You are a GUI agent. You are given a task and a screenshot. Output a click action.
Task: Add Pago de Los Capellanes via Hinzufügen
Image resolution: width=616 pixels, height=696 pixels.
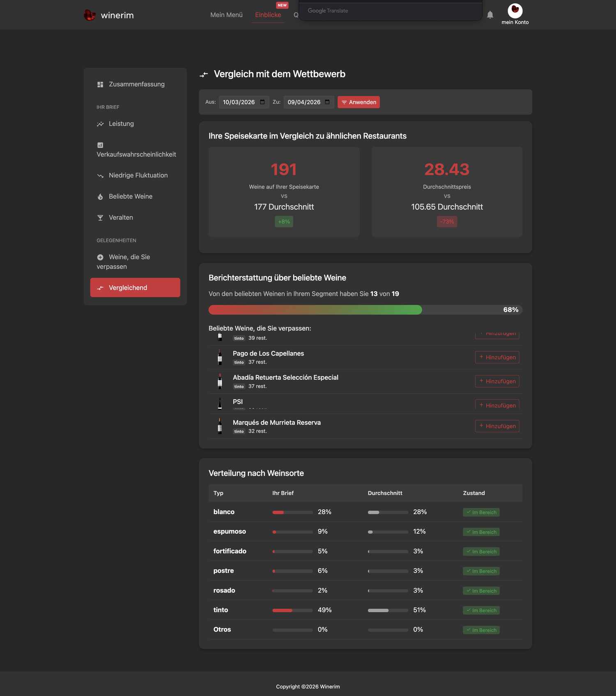(x=497, y=357)
